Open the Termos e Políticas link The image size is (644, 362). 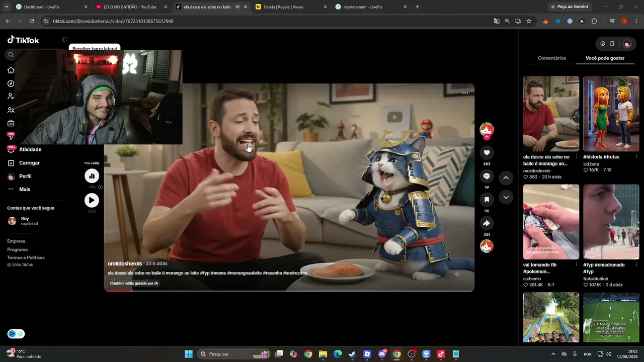click(x=26, y=257)
